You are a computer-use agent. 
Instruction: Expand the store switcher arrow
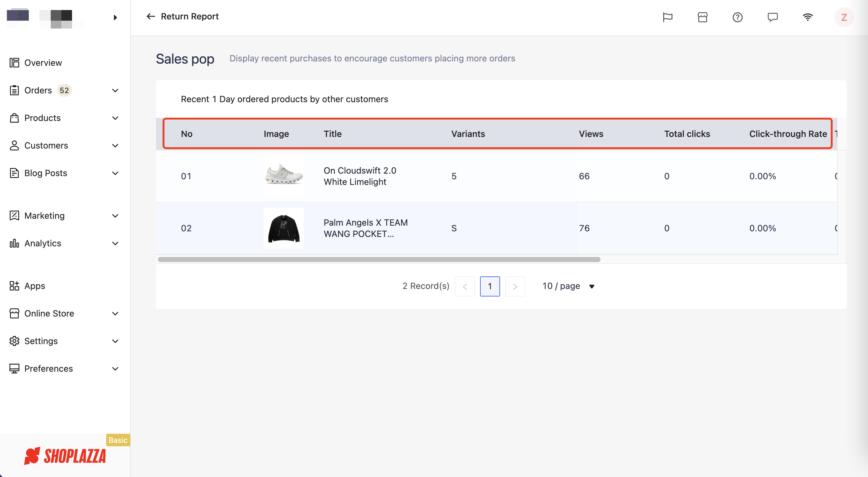(115, 18)
